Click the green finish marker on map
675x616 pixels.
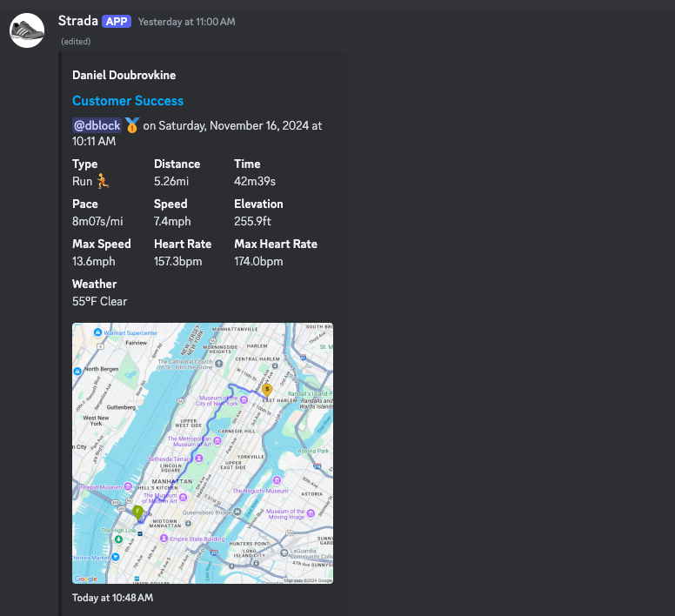pyautogui.click(x=137, y=512)
